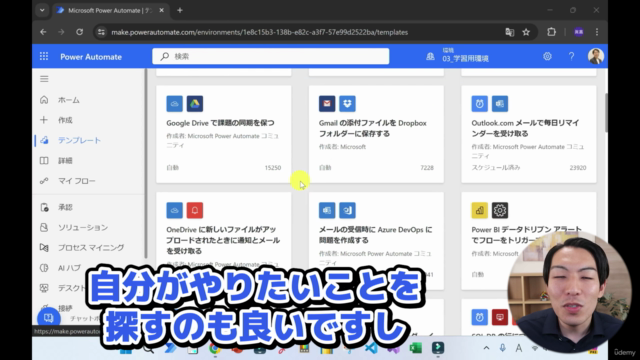Open 詳細 in the sidebar
Screen dimensions: 640x360
(x=65, y=161)
